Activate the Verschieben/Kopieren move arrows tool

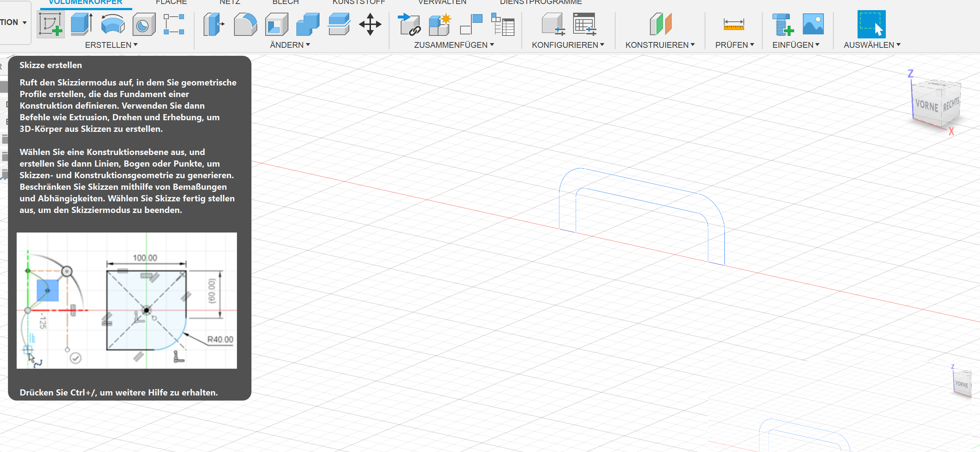point(370,24)
